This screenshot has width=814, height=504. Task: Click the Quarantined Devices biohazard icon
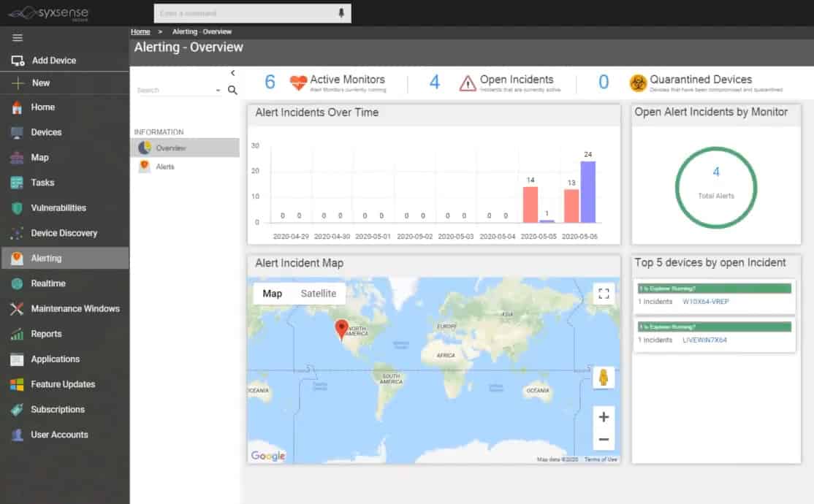(638, 83)
